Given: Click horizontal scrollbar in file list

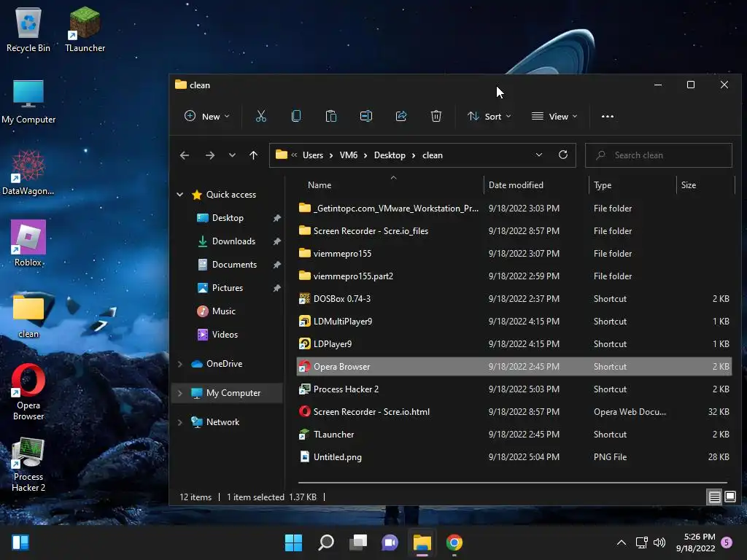Looking at the screenshot, I should click(x=513, y=483).
